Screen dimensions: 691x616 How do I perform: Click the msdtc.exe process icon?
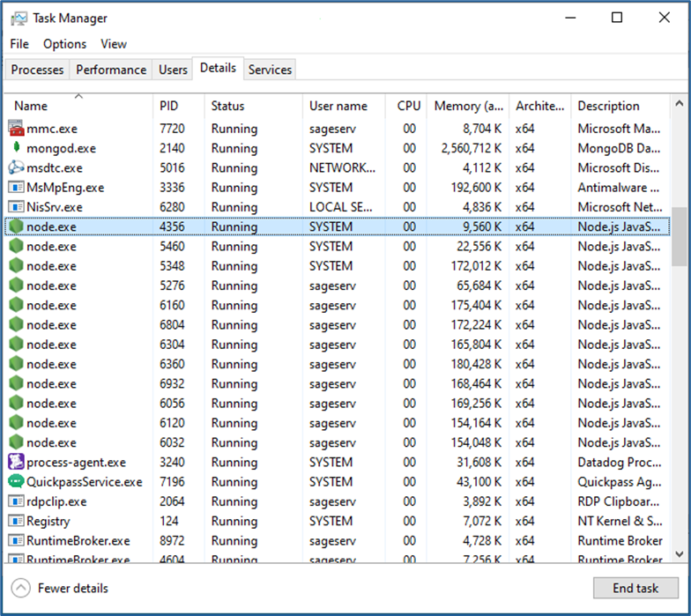16,167
